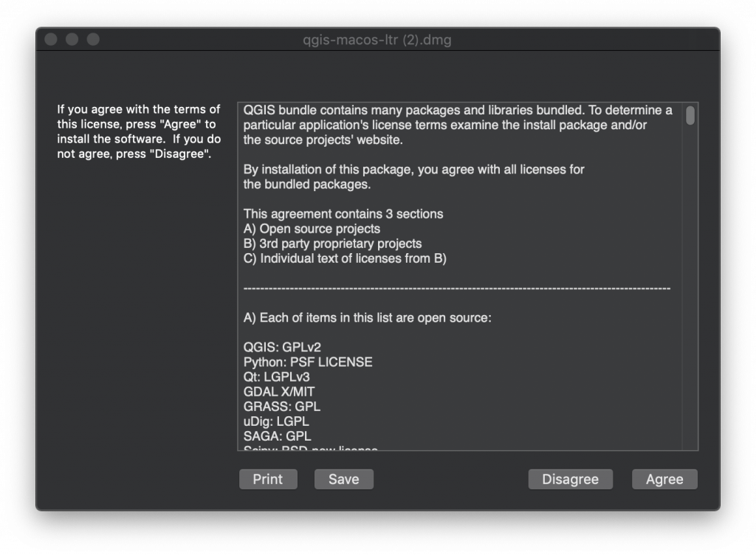Save the license text

pos(344,480)
